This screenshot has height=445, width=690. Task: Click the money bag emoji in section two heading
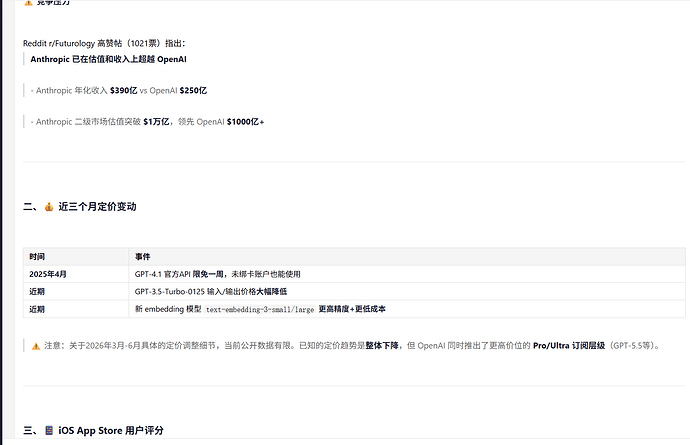pyautogui.click(x=49, y=206)
